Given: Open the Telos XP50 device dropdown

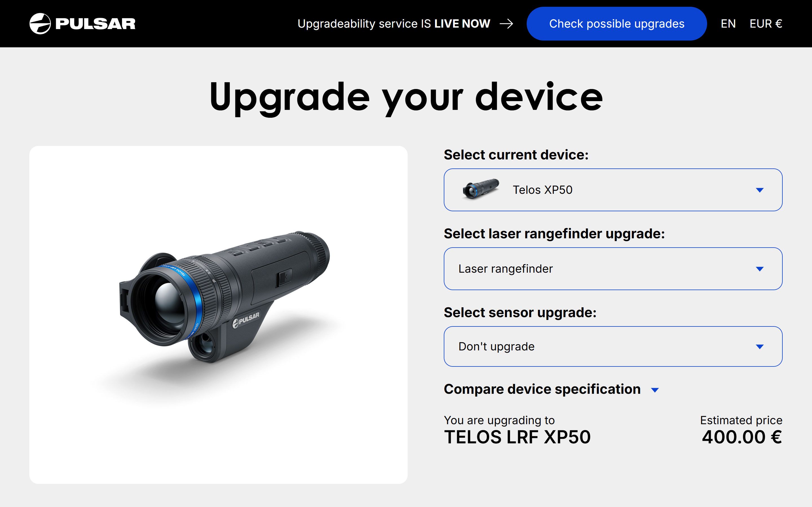Looking at the screenshot, I should tap(613, 190).
